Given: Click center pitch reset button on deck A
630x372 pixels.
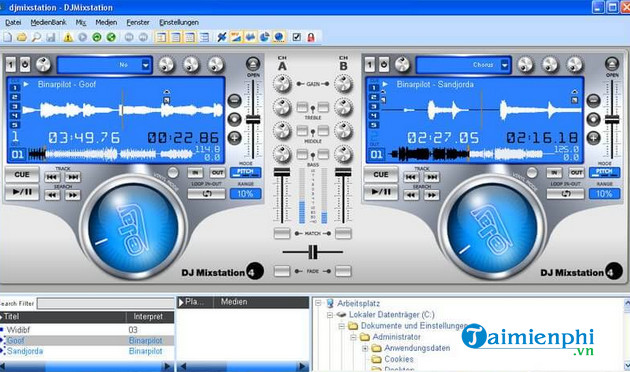Looking at the screenshot, I should (x=235, y=119).
